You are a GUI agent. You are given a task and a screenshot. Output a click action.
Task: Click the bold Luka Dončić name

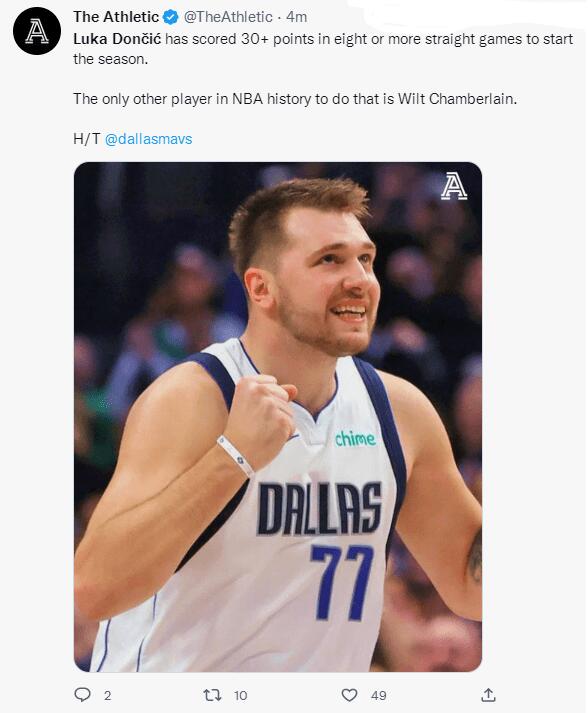(x=117, y=39)
